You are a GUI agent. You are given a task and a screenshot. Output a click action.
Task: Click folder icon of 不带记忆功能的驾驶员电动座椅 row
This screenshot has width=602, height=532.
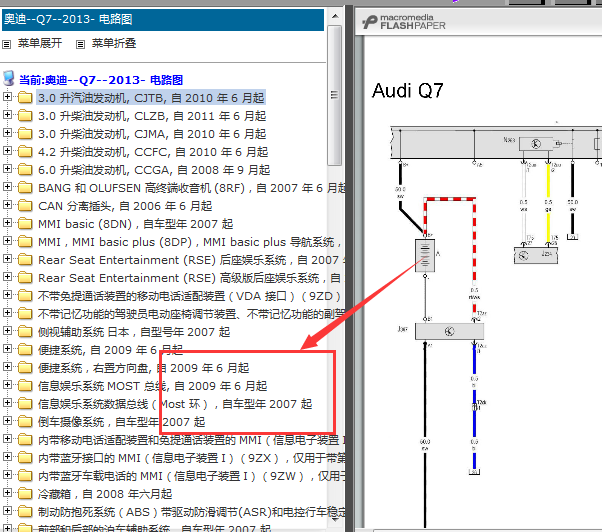[x=25, y=314]
